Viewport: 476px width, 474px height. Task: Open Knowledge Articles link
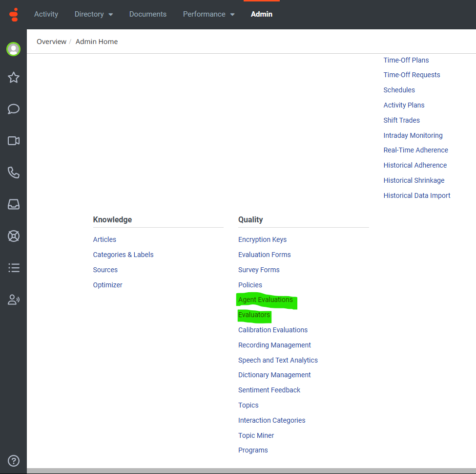(x=104, y=240)
